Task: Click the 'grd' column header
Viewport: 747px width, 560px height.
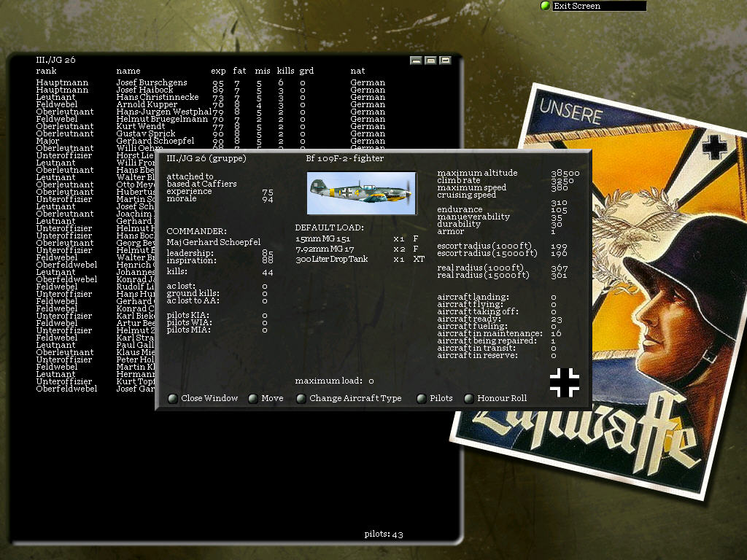Action: [x=306, y=71]
